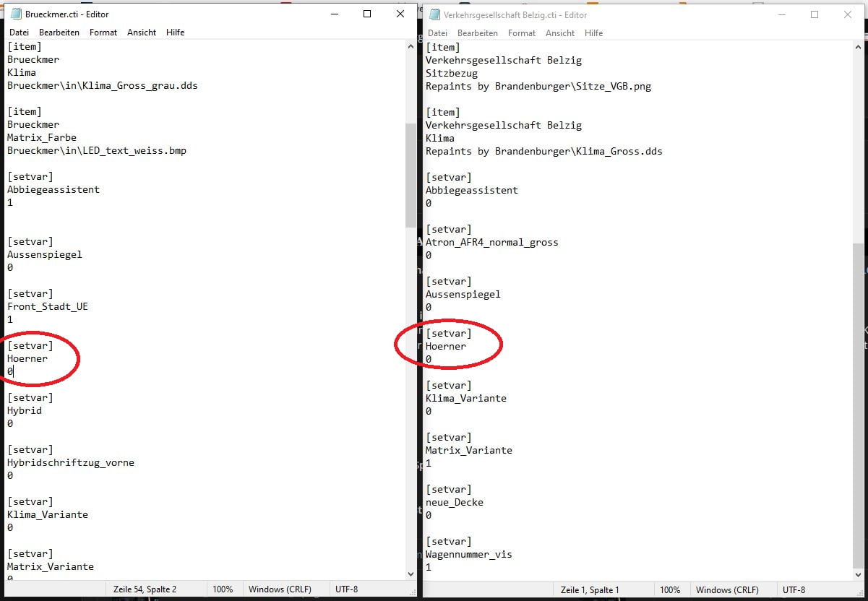Viewport: 868px width, 601px height.
Task: Click the Wagennummer_vis line in right editor
Action: pyautogui.click(x=468, y=554)
